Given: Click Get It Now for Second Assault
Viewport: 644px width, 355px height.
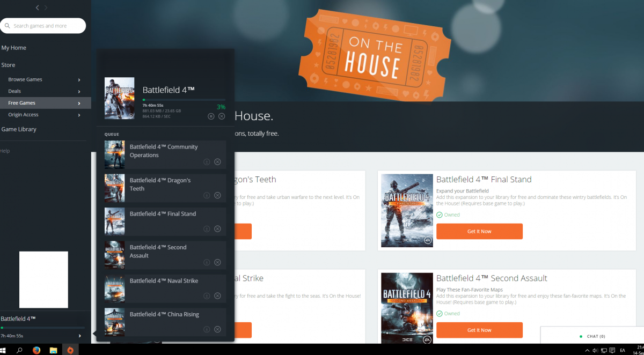Looking at the screenshot, I should tap(479, 330).
